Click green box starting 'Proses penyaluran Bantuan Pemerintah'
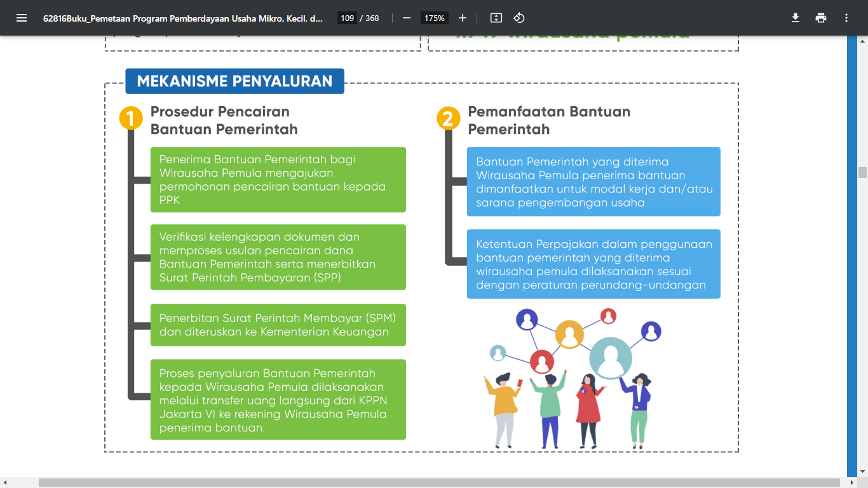 click(278, 400)
